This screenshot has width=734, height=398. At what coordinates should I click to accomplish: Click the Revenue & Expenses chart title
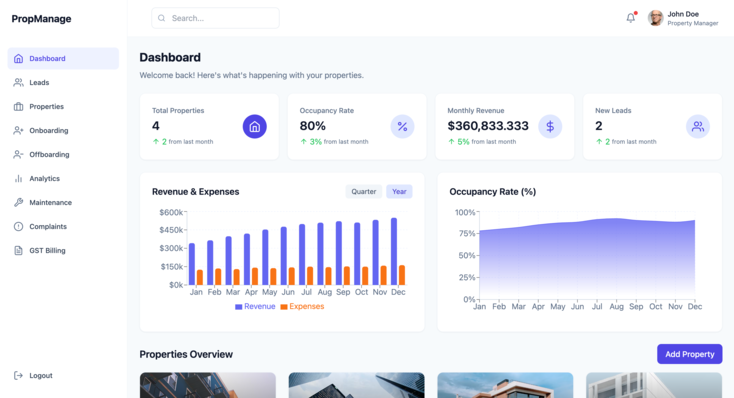pos(196,192)
